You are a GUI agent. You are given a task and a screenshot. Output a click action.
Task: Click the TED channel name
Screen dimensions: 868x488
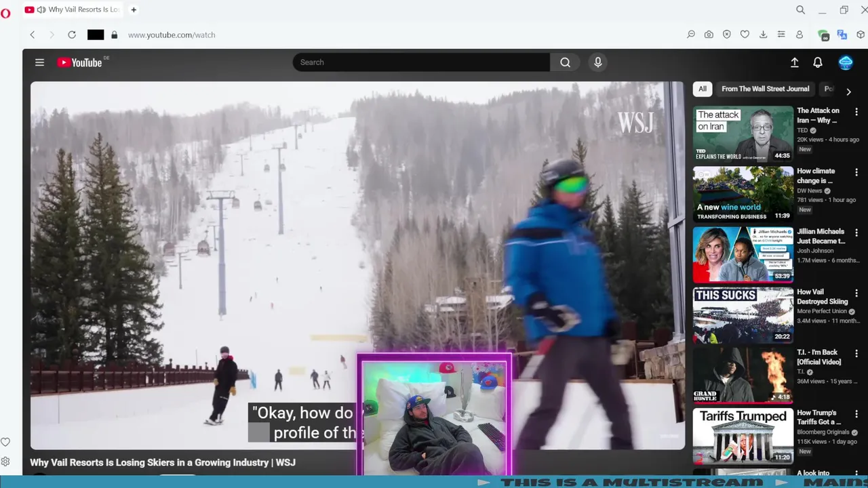tap(802, 130)
